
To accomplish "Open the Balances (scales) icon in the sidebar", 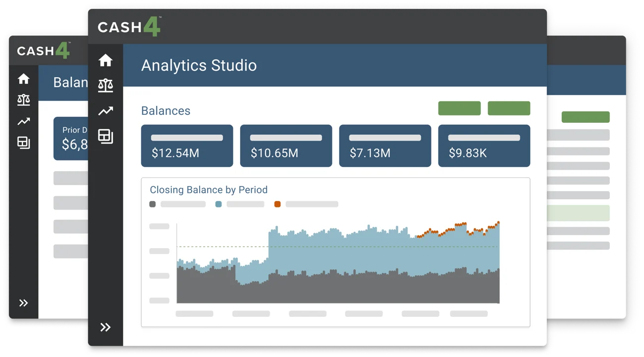I will [x=105, y=85].
